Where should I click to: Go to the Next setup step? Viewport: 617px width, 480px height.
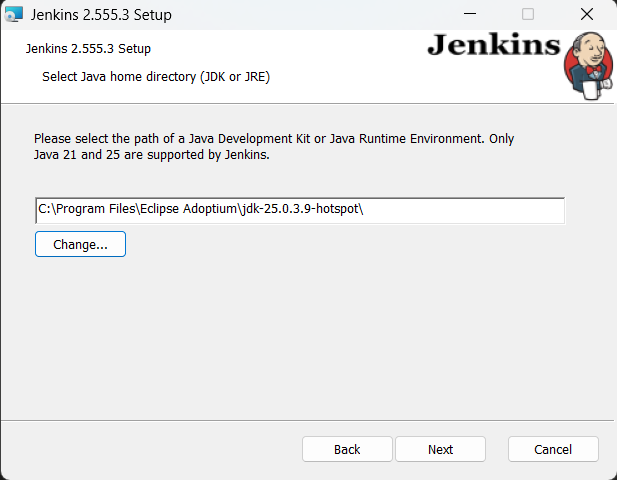tap(440, 449)
